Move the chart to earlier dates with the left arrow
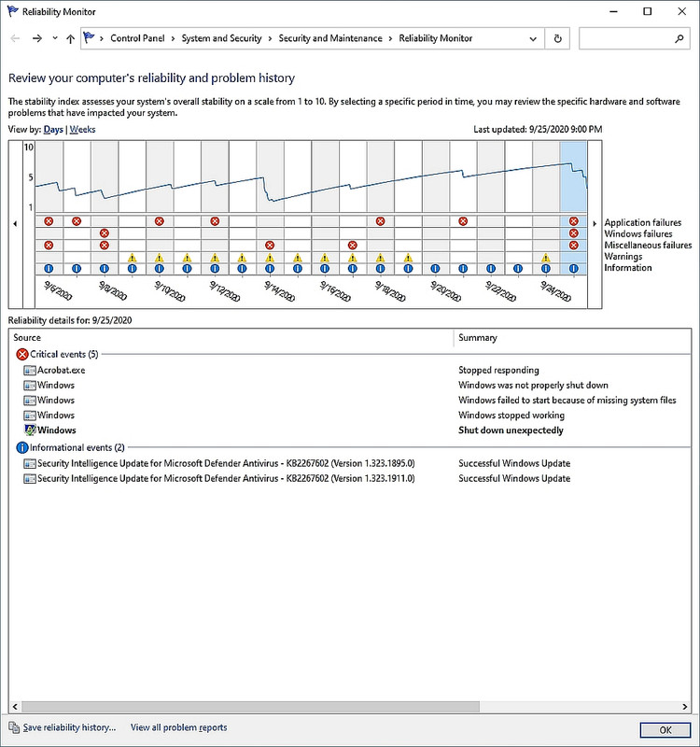 click(15, 223)
